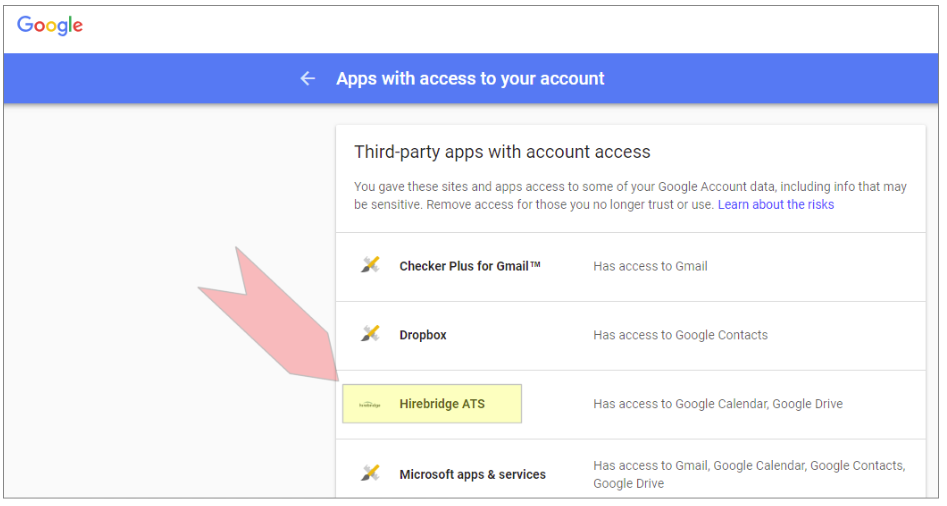Open the Learn about the risks link
This screenshot has width=947, height=506.
click(775, 204)
